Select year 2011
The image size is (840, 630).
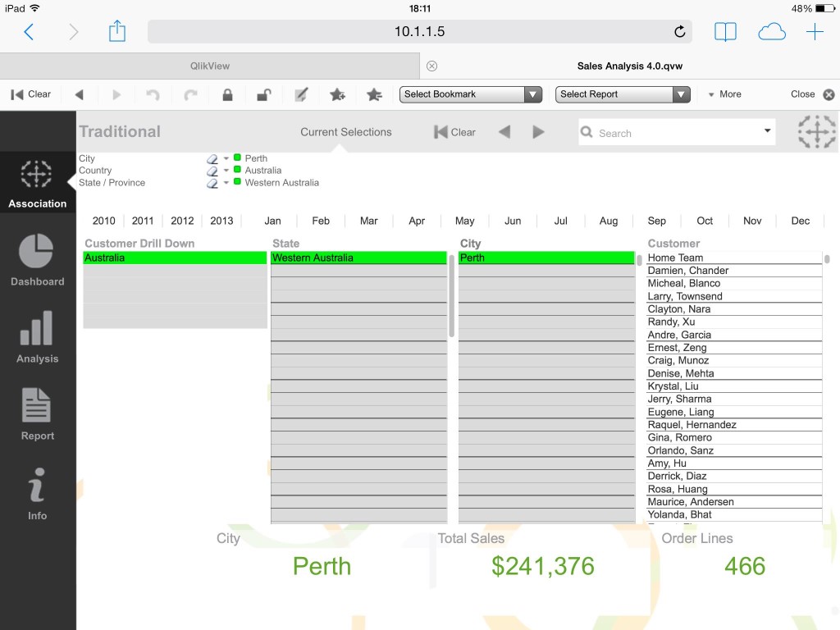coord(143,221)
